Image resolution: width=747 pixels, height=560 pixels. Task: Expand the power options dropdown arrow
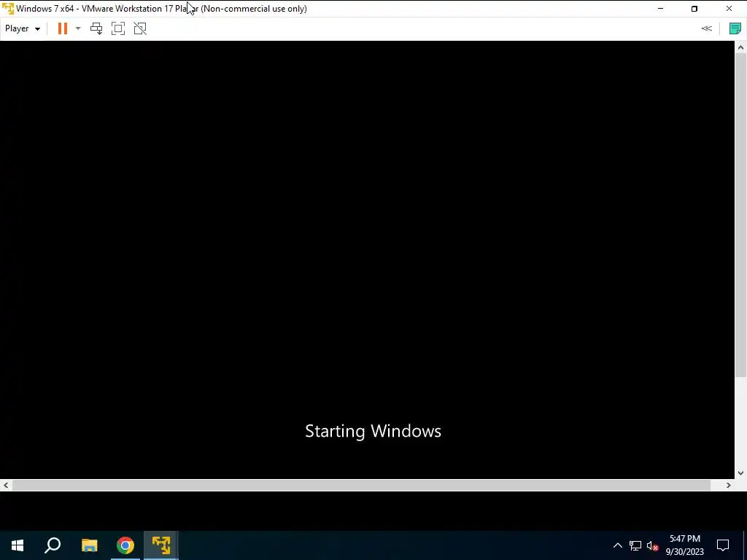[x=78, y=28]
